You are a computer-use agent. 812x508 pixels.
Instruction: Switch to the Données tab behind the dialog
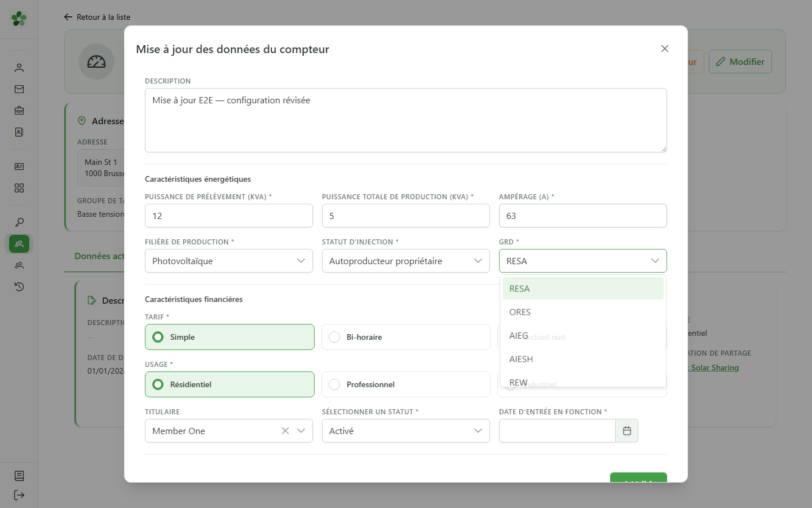coord(99,256)
